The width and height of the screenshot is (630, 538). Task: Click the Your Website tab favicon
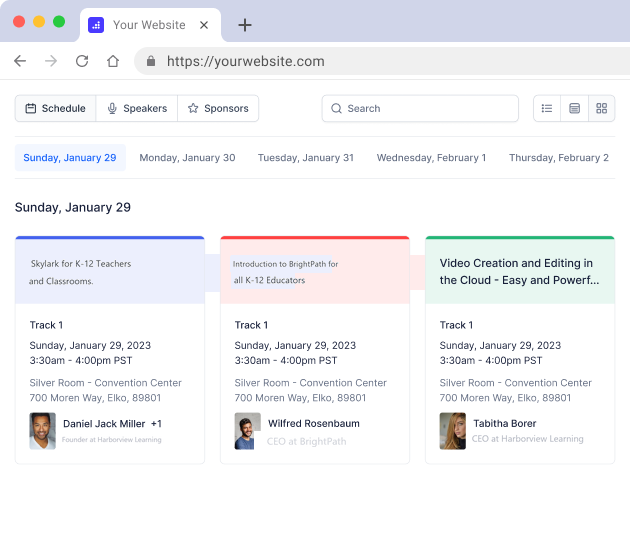[96, 25]
